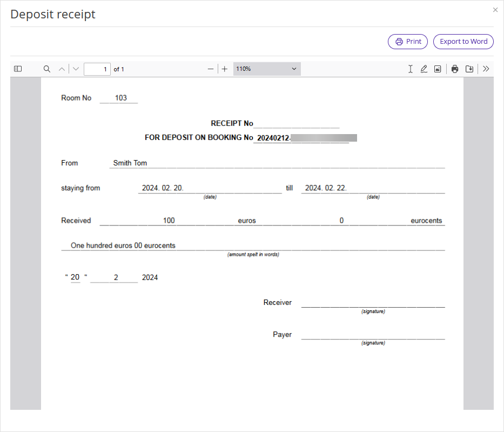This screenshot has width=504, height=432.
Task: Click Export to Word button
Action: click(463, 42)
